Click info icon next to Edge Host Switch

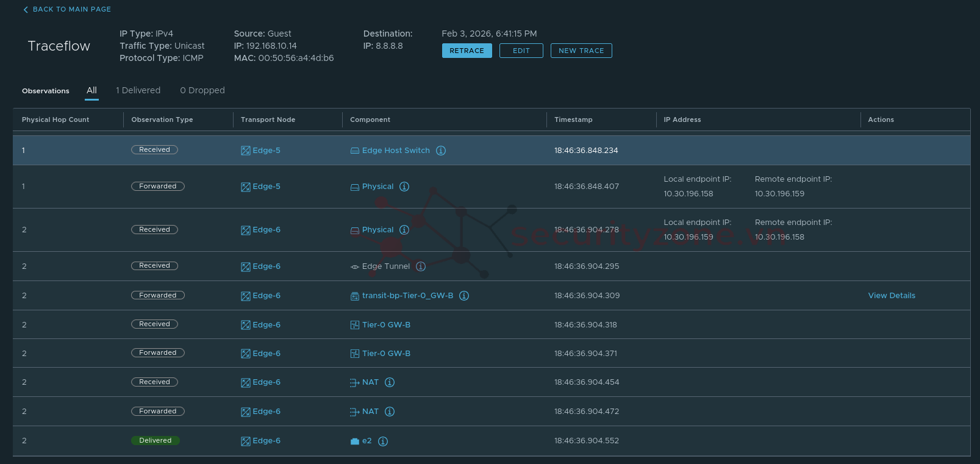[x=441, y=151]
